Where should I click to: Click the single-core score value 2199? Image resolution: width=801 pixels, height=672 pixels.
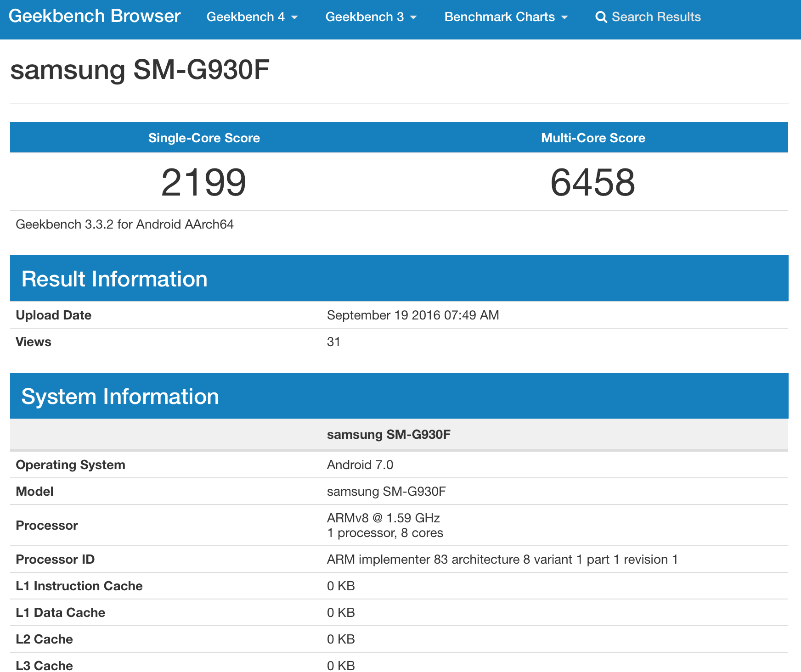pos(203,182)
